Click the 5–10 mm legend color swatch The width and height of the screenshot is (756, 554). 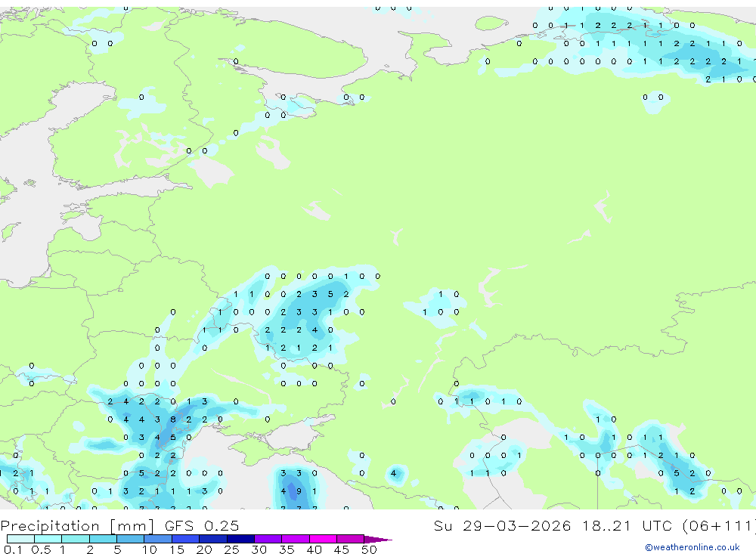pyautogui.click(x=131, y=539)
